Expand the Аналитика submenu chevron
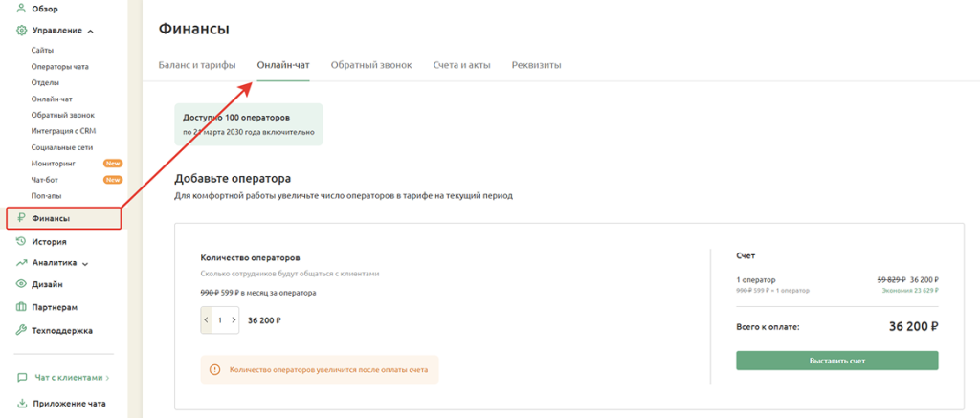 click(x=85, y=264)
